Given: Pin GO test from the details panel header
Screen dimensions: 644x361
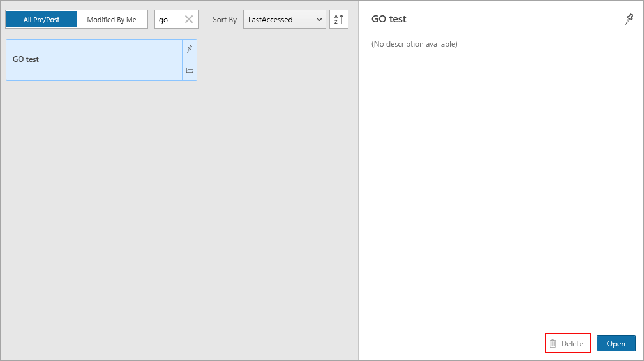Looking at the screenshot, I should [x=629, y=19].
